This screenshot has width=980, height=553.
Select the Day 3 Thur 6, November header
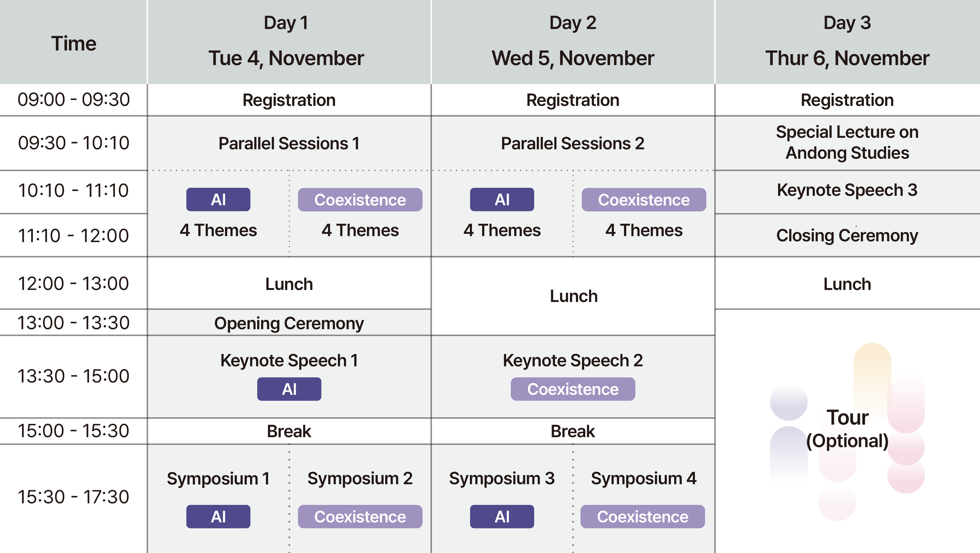(x=847, y=41)
